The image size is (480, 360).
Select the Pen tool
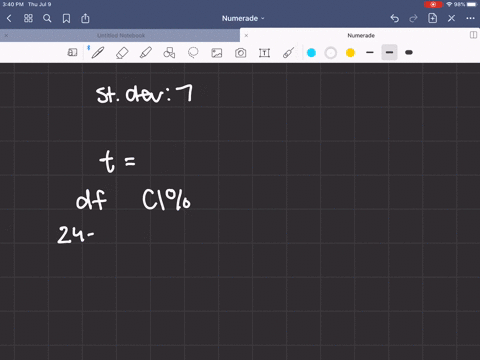tap(98, 53)
